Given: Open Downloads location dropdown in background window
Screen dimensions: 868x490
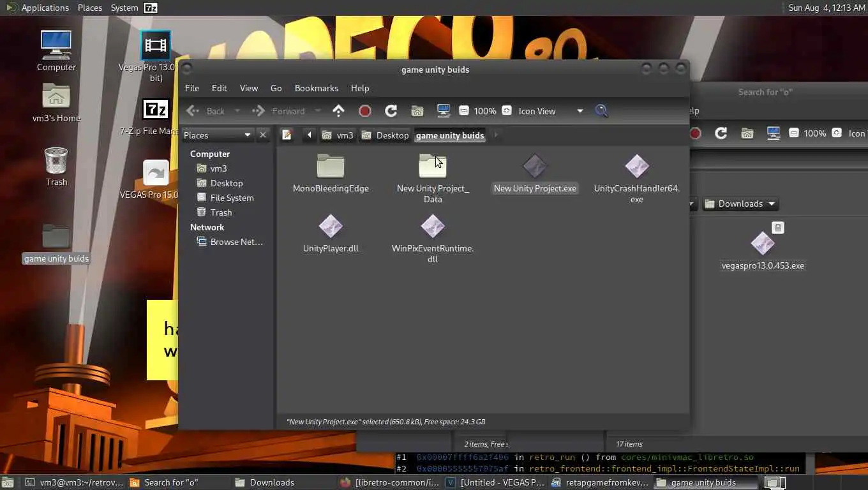Looking at the screenshot, I should coord(740,204).
